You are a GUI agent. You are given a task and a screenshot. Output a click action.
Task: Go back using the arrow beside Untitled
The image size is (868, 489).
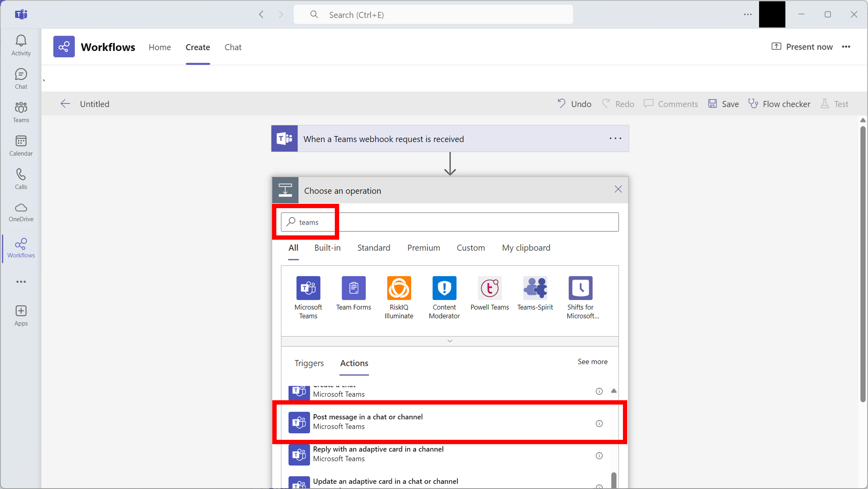pos(65,104)
